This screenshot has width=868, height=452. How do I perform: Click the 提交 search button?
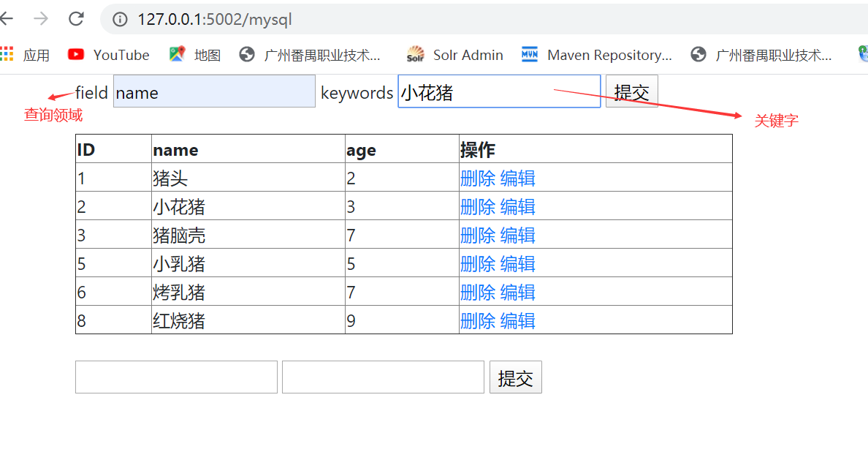pos(631,89)
